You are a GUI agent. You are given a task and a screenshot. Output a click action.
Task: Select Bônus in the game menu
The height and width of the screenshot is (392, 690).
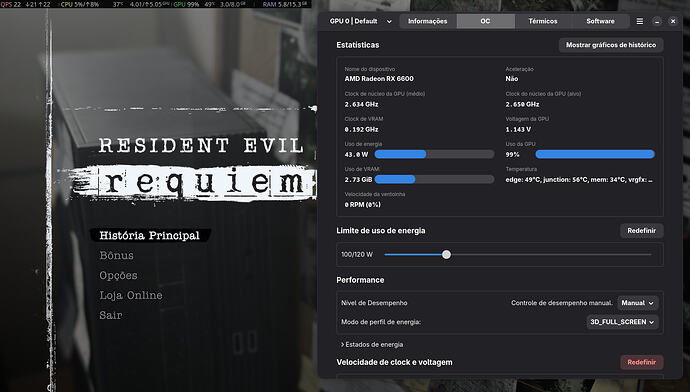coord(117,255)
